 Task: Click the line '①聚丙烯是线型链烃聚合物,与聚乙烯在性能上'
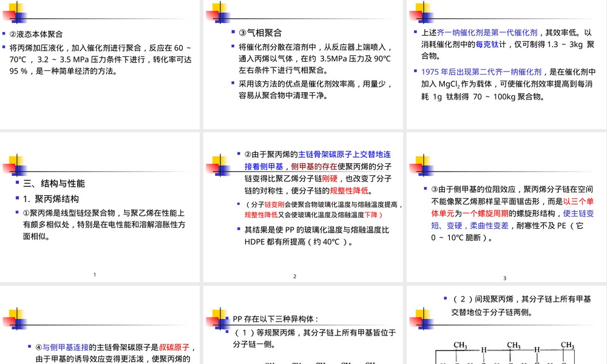[x=104, y=213]
